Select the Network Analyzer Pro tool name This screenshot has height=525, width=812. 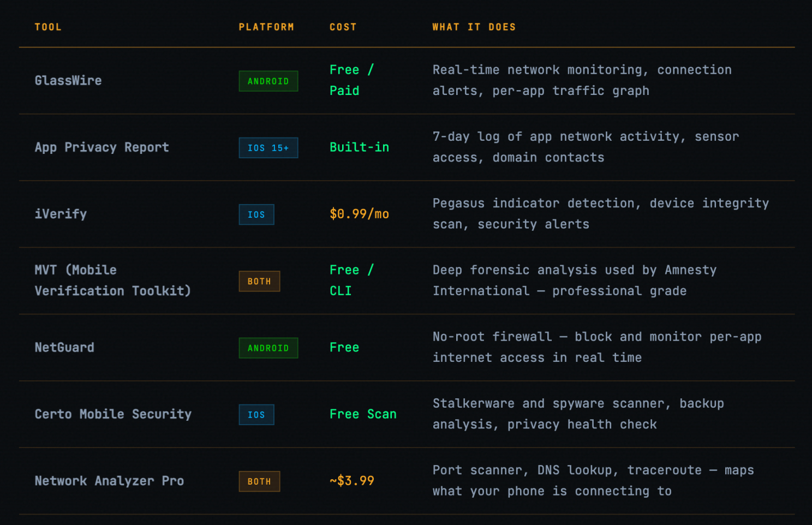109,481
